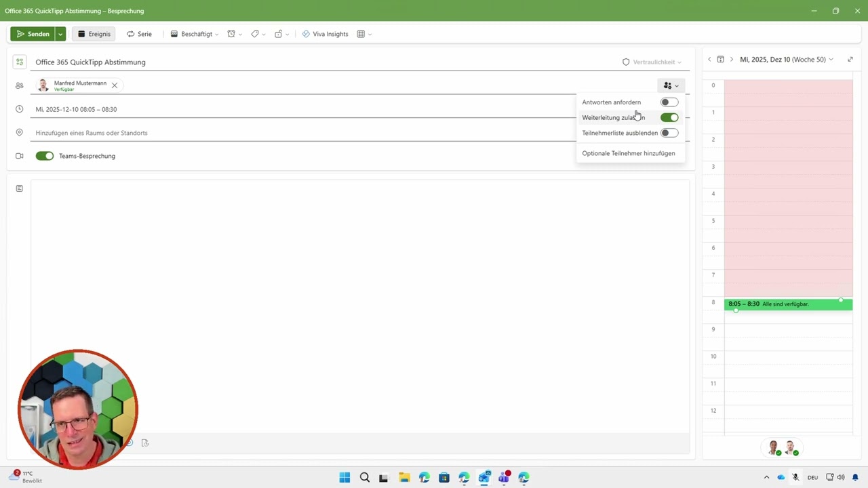
Task: Disable Weiterleitung zulassen toggle
Action: coord(669,117)
